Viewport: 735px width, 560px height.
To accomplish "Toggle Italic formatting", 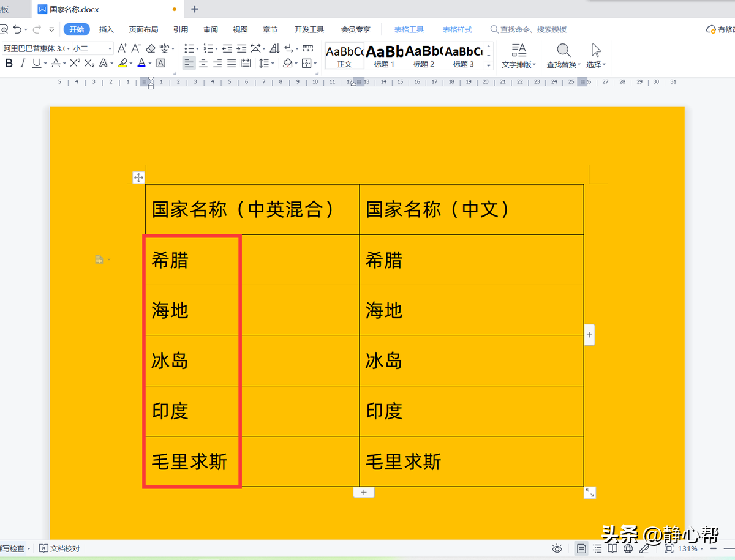I will click(23, 63).
